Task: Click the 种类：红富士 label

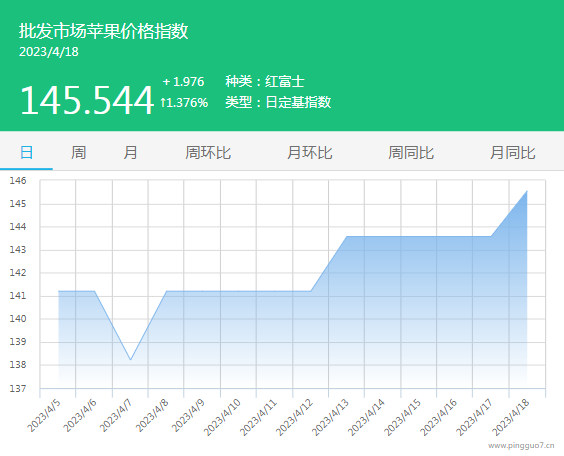Action: pyautogui.click(x=265, y=82)
